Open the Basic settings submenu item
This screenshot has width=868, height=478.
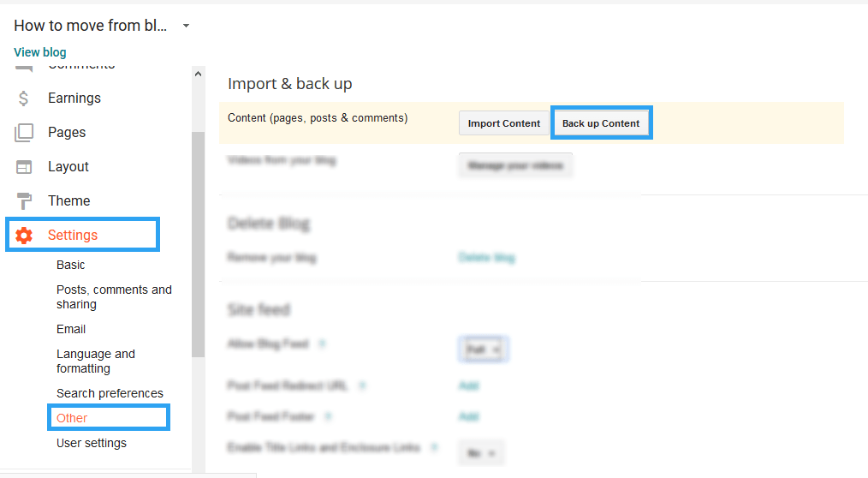coord(71,265)
